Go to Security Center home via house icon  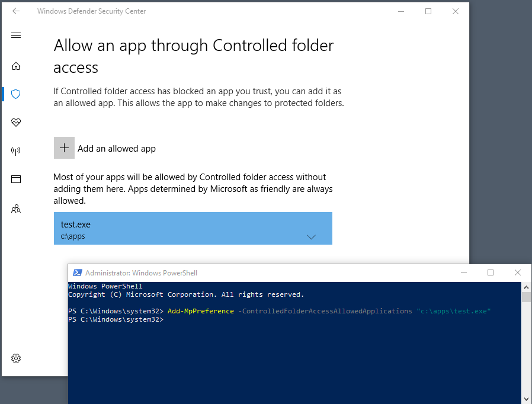click(16, 66)
